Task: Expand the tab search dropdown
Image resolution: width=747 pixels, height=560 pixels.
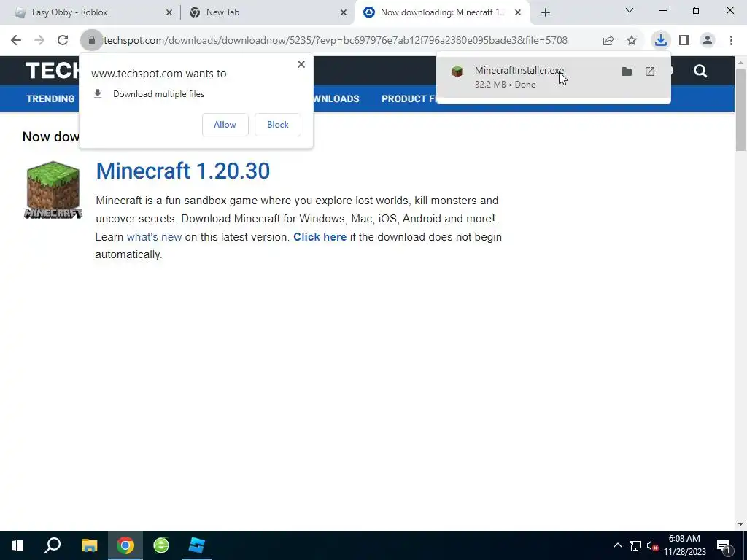Action: (x=630, y=10)
